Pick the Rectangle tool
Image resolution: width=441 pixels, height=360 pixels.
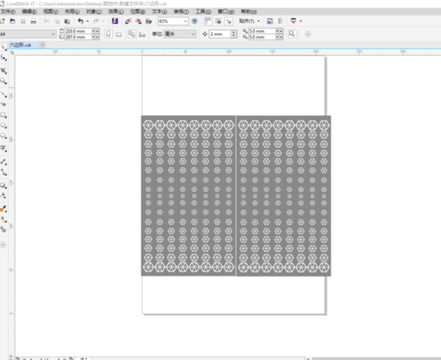click(x=4, y=115)
